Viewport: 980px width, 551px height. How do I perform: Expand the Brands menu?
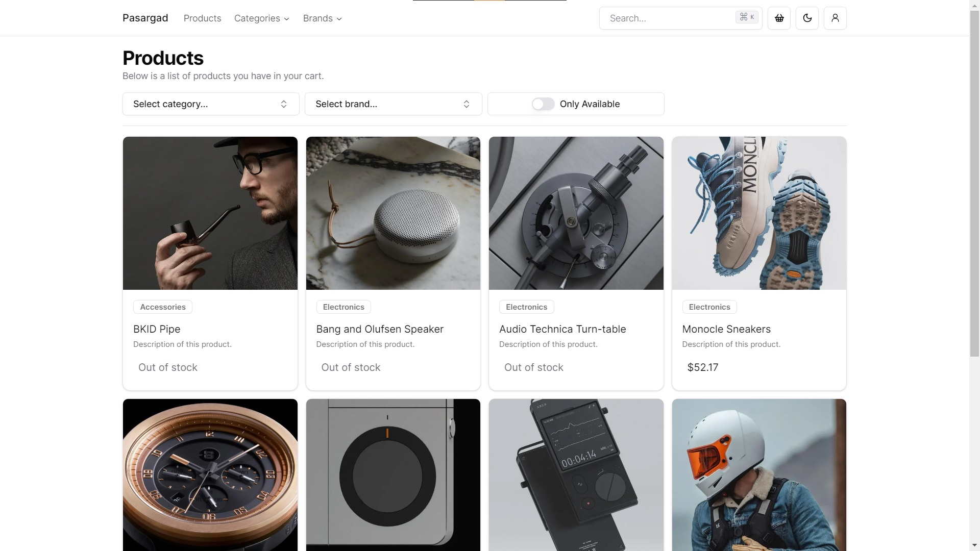[322, 18]
